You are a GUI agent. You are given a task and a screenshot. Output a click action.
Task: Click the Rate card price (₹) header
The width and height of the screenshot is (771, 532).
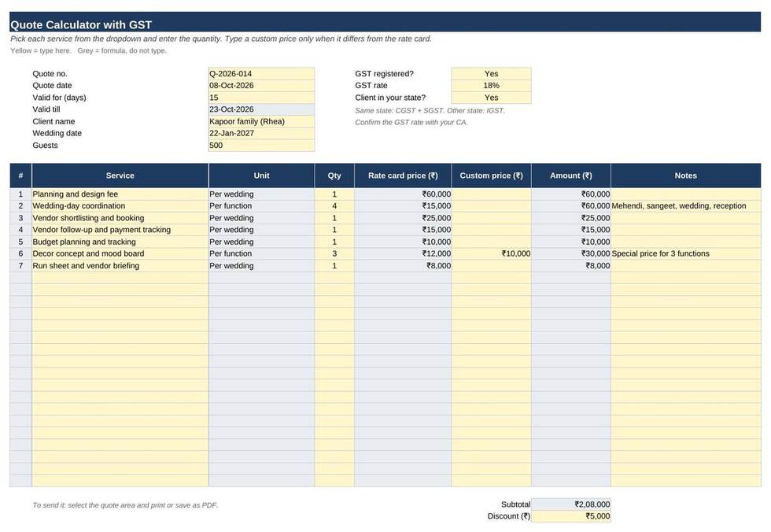pyautogui.click(x=403, y=175)
